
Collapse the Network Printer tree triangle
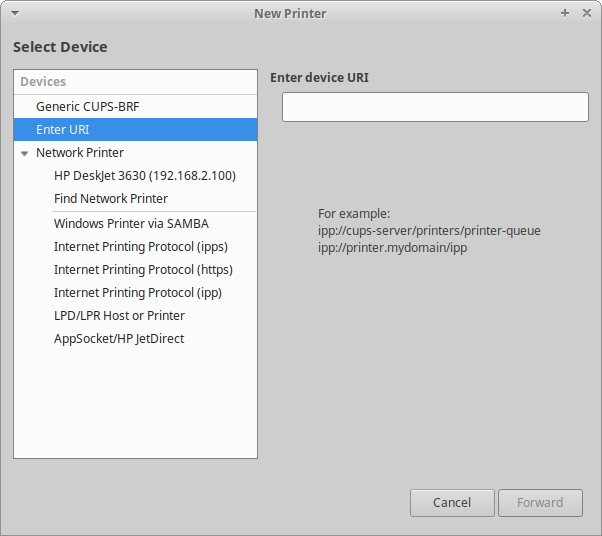click(x=24, y=153)
